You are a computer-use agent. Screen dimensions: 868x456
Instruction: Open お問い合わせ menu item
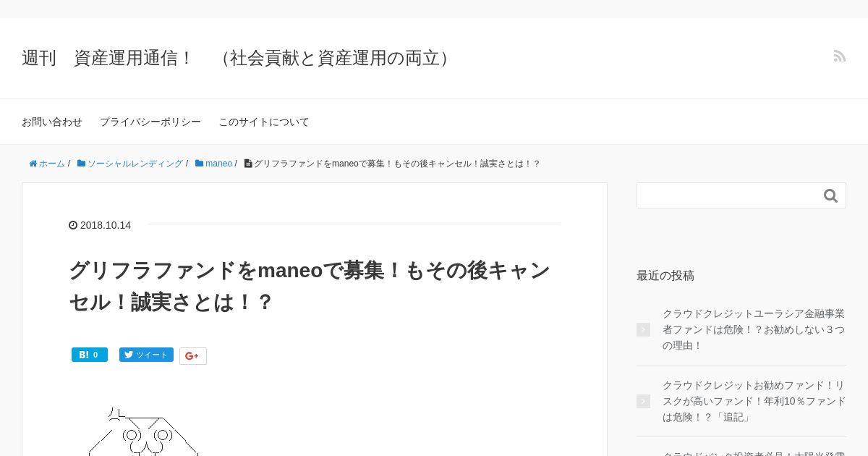pos(52,122)
